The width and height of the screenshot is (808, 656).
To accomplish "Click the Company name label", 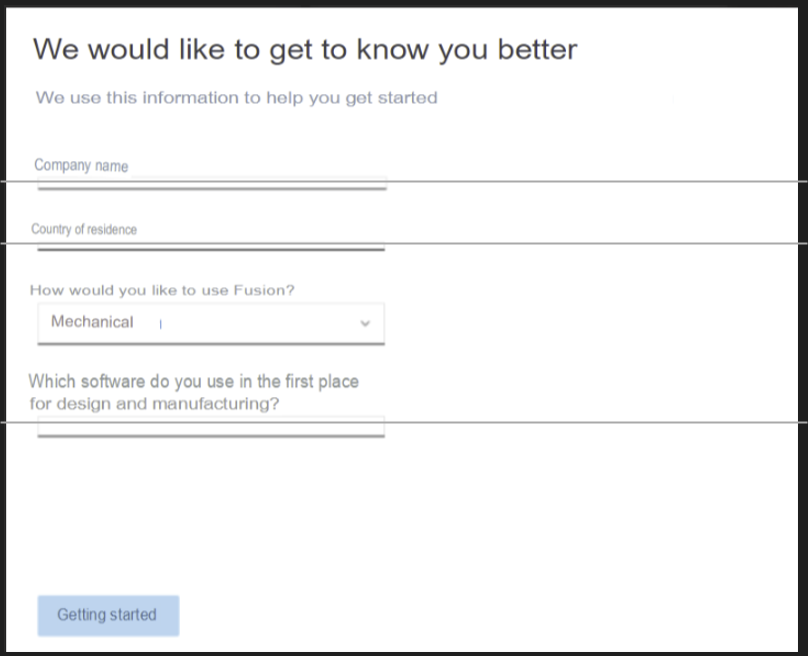I will 80,165.
